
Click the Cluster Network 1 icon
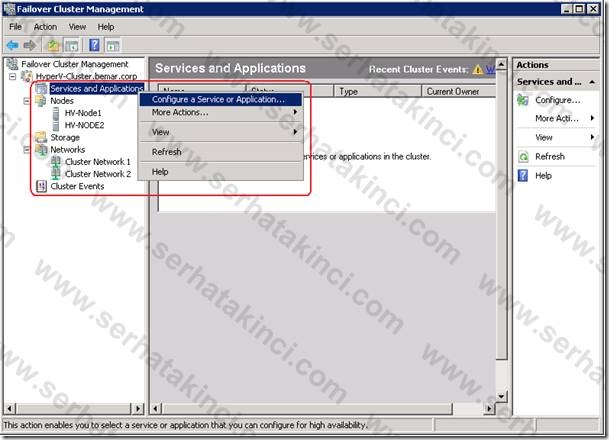(56, 162)
